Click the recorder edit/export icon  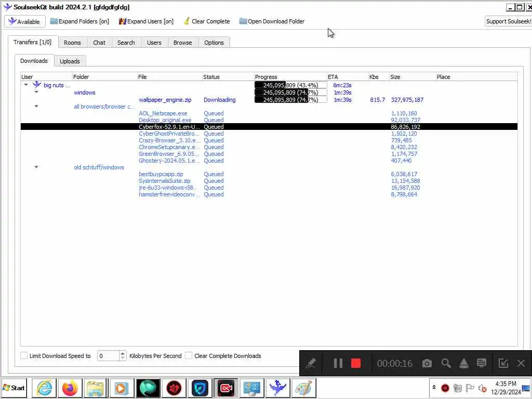pyautogui.click(x=503, y=363)
